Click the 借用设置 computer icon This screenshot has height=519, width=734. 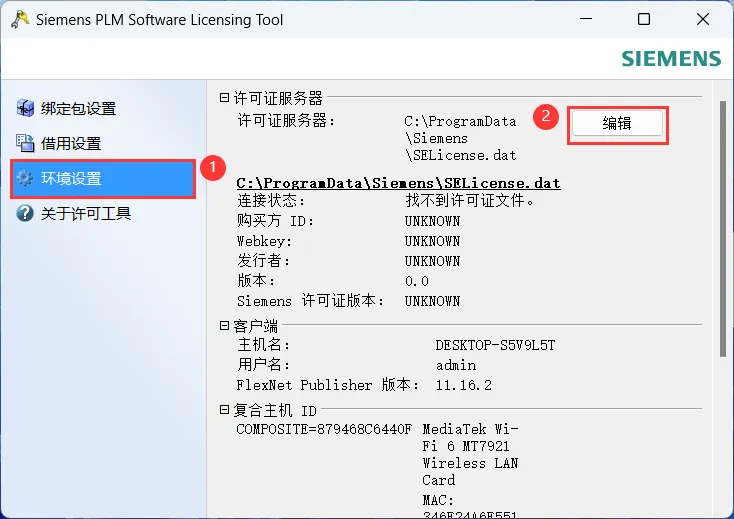click(x=25, y=143)
